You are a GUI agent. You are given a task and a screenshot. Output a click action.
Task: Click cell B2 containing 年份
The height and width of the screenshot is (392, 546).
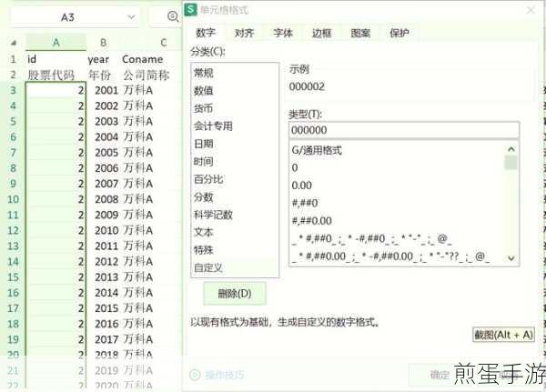(103, 75)
